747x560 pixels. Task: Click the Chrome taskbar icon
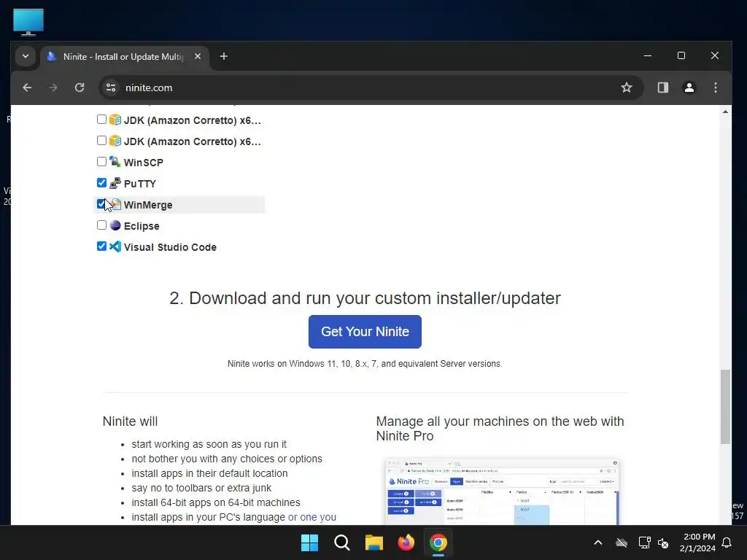click(x=438, y=542)
